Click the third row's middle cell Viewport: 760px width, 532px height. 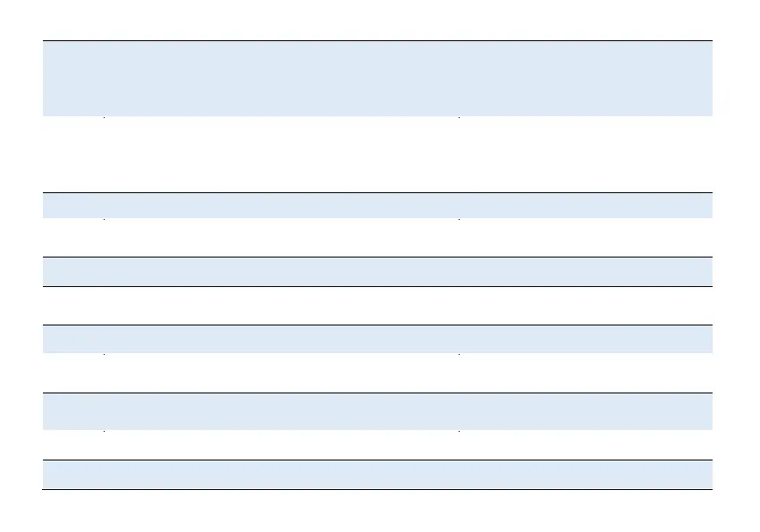point(282,205)
